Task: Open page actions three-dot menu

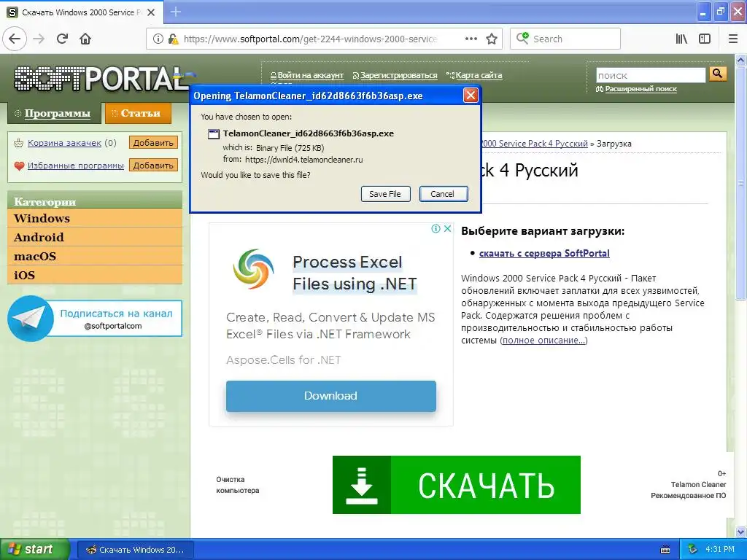Action: point(471,39)
